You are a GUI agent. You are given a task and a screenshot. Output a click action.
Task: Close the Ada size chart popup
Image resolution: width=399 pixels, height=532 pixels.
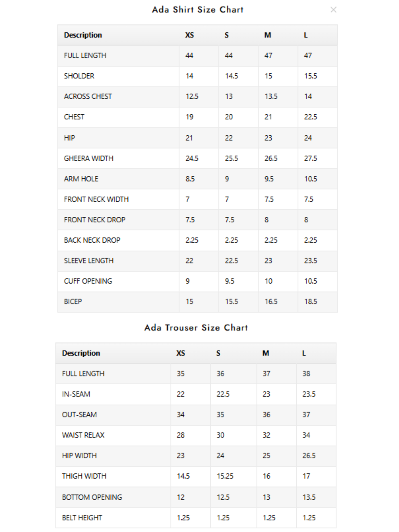pos(333,10)
